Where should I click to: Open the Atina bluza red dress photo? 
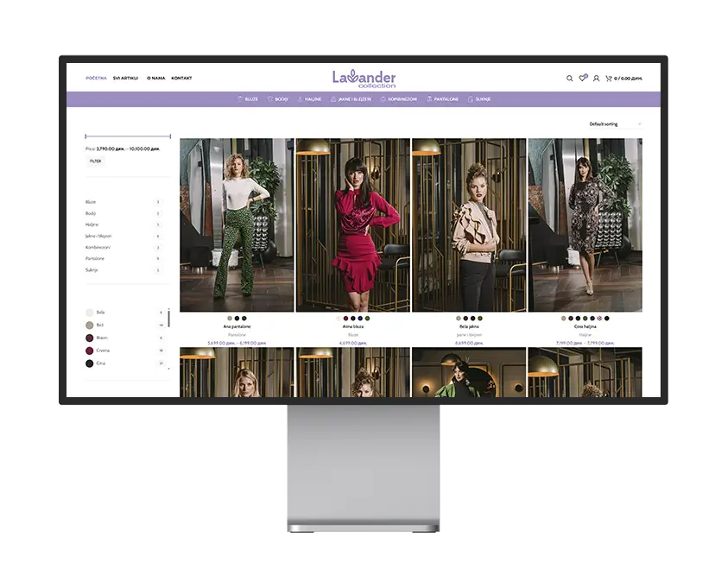pos(353,224)
